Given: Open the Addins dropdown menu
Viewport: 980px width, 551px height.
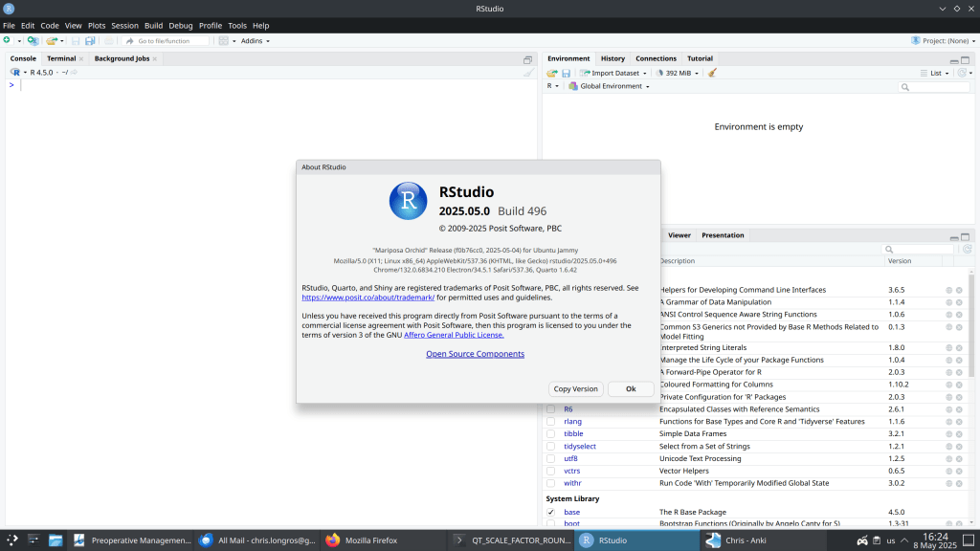Looking at the screenshot, I should (255, 41).
